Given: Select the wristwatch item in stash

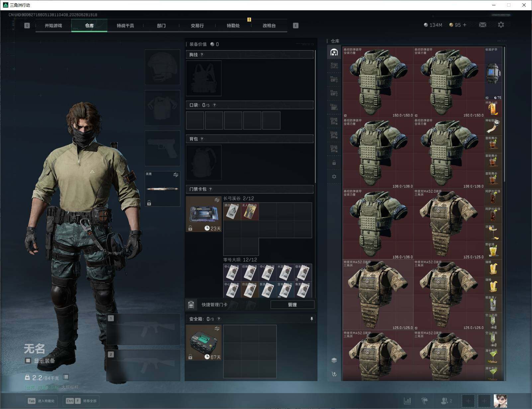Looking at the screenshot, I should click(x=493, y=126).
